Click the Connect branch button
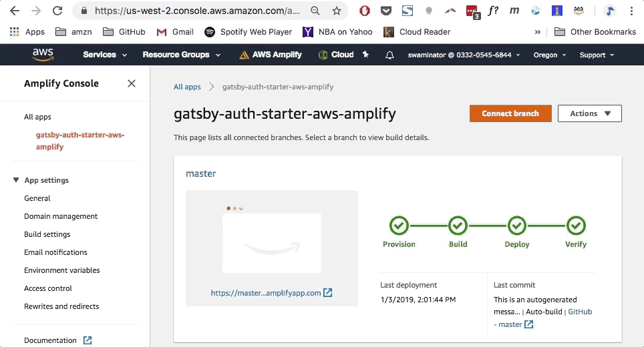The width and height of the screenshot is (644, 347). click(x=510, y=113)
